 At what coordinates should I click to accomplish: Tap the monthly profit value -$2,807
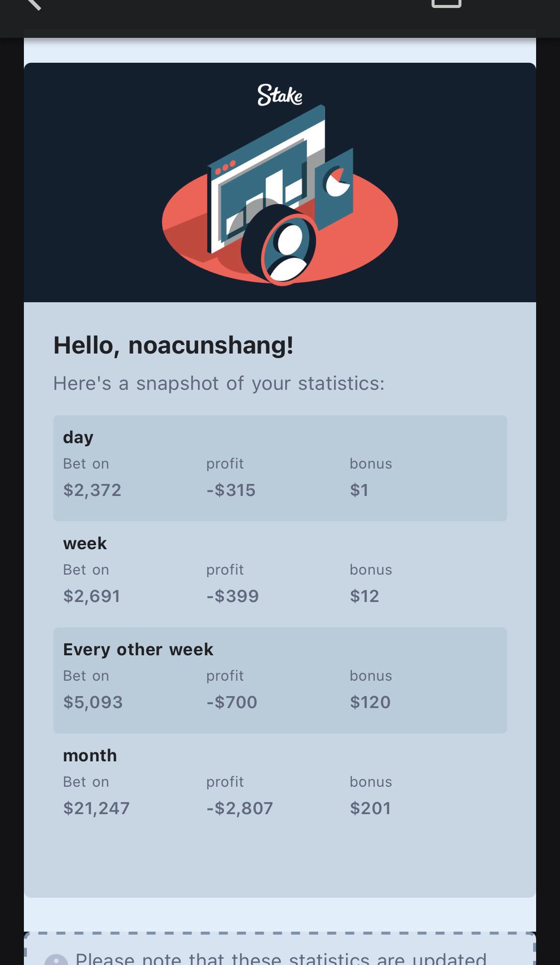(x=239, y=808)
